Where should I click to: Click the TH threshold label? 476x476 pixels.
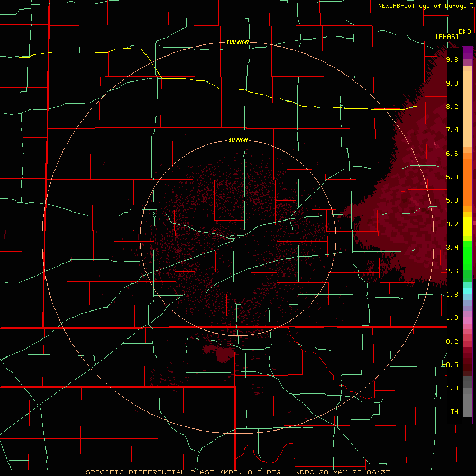click(454, 412)
